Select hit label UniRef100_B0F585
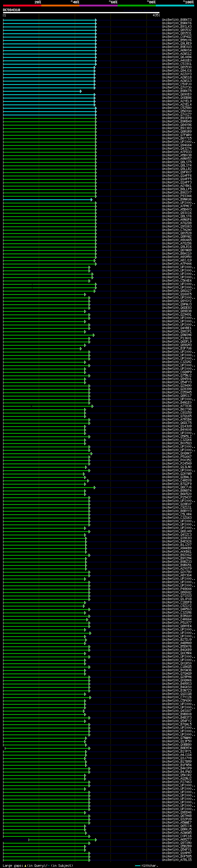Screen dimensions: 197x868 coord(176,856)
